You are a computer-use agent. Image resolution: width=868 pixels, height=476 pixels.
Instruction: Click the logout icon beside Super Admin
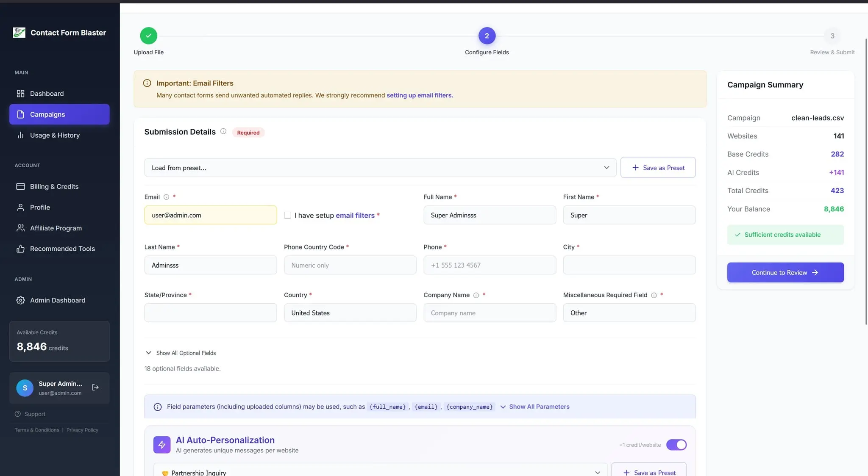(95, 387)
